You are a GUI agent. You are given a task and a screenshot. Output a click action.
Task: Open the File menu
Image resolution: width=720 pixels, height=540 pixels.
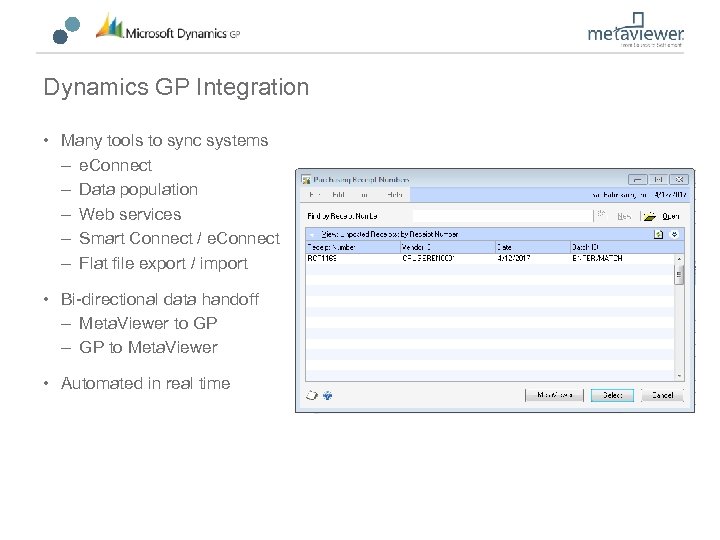point(315,195)
